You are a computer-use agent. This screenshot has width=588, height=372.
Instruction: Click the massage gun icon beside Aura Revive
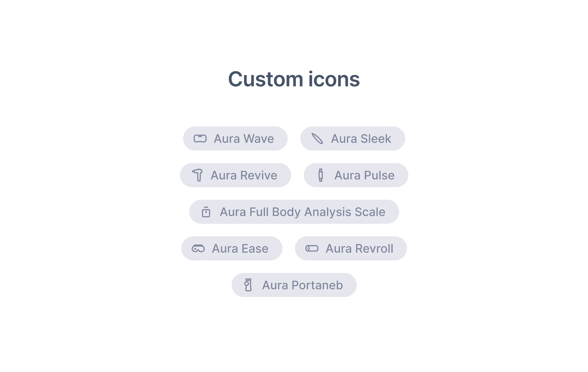click(198, 175)
